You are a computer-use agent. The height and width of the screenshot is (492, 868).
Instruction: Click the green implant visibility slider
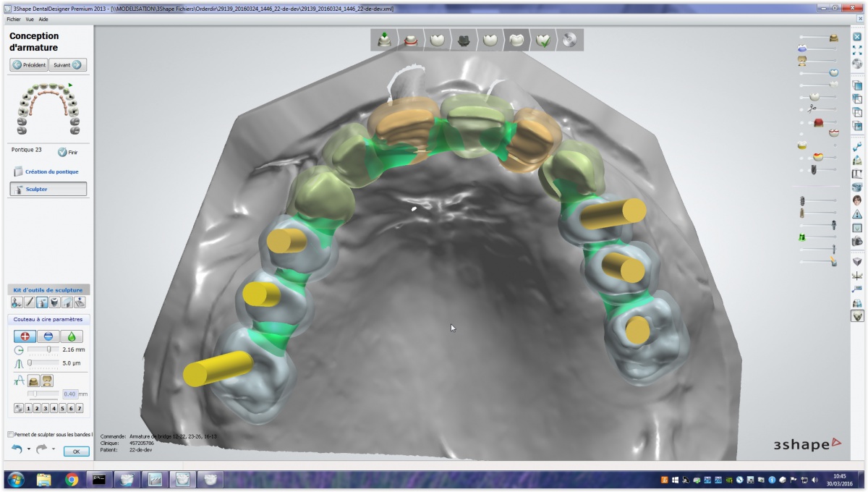[819, 237]
